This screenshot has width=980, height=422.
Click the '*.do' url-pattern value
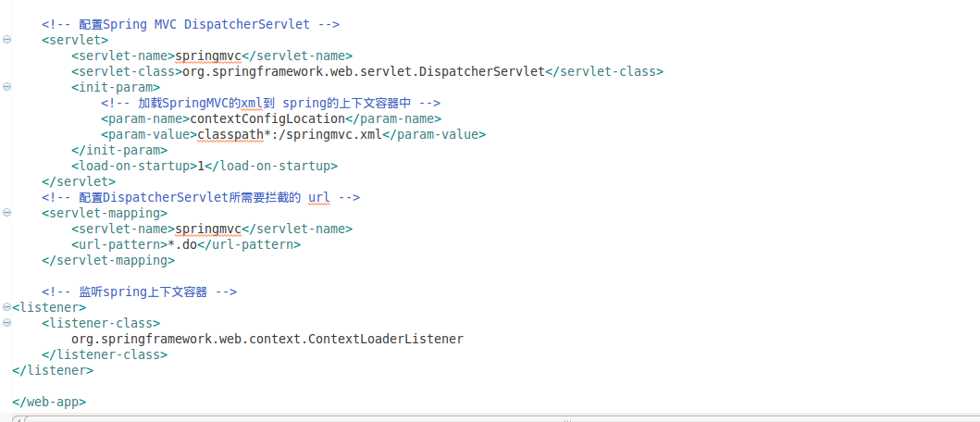(x=182, y=244)
